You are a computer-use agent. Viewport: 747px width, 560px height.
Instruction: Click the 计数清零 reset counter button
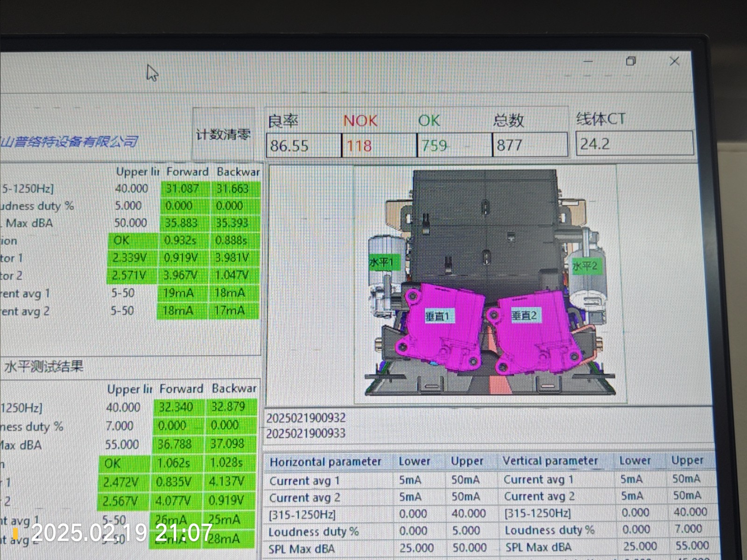[223, 135]
